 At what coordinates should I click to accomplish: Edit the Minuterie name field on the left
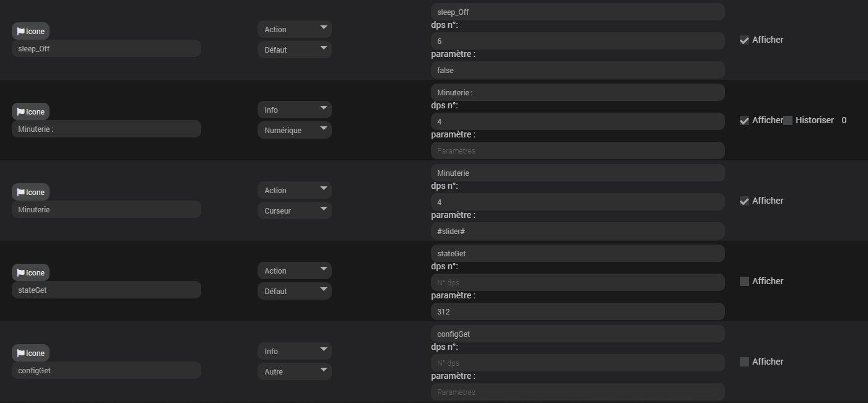[x=106, y=209]
